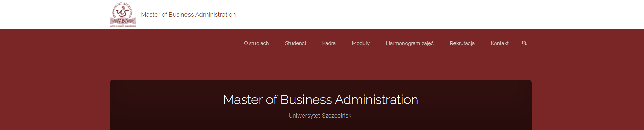Click the dark hero banner panel
The width and height of the screenshot is (644, 130).
320,105
